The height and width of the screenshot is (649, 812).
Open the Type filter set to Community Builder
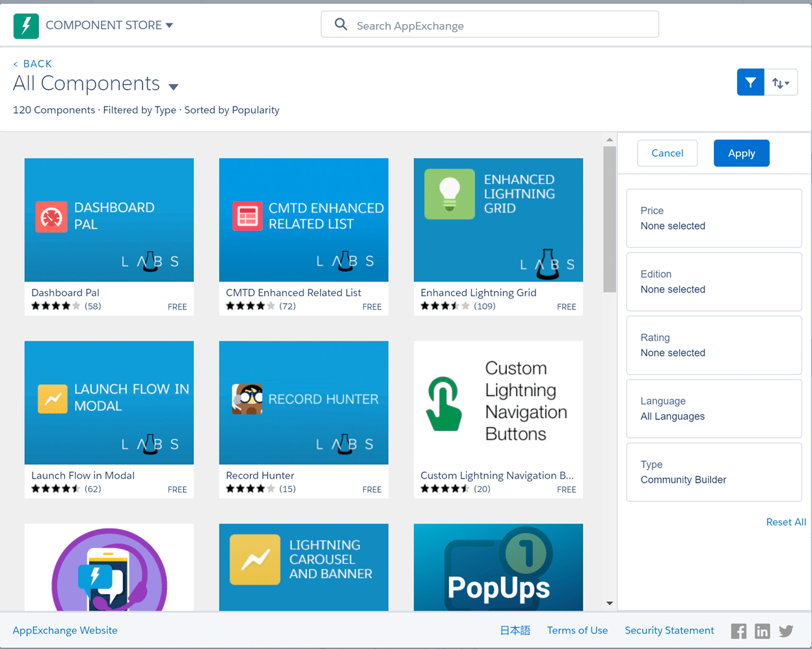(714, 472)
